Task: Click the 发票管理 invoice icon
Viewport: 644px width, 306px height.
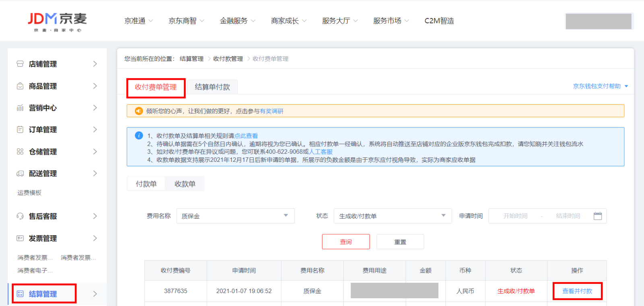Action: [x=20, y=238]
